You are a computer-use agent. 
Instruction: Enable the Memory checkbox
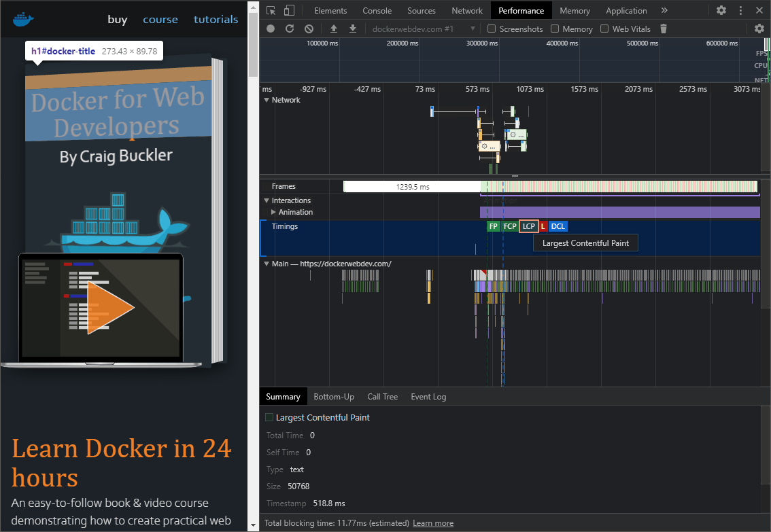tap(555, 29)
